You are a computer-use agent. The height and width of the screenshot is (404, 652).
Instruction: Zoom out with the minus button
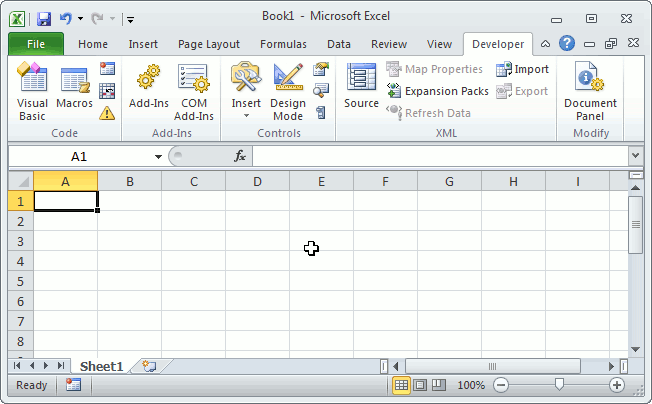[x=501, y=385]
